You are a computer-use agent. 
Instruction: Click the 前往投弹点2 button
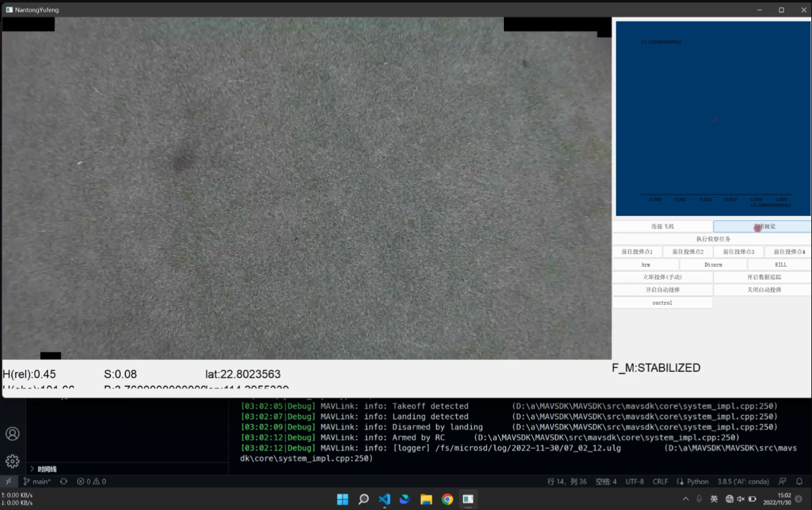point(688,252)
